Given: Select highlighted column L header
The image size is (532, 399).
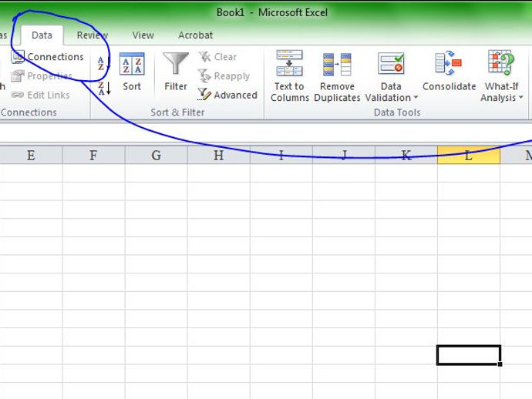Looking at the screenshot, I should (x=469, y=156).
